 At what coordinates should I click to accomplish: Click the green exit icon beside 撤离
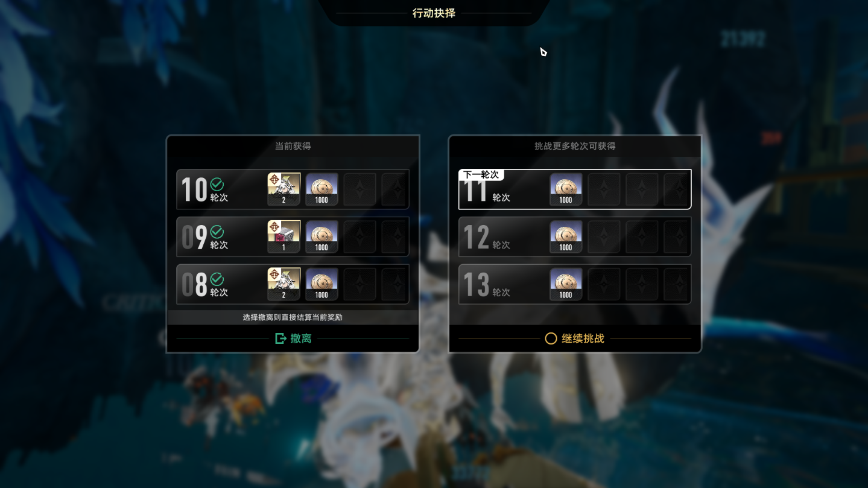(x=280, y=338)
